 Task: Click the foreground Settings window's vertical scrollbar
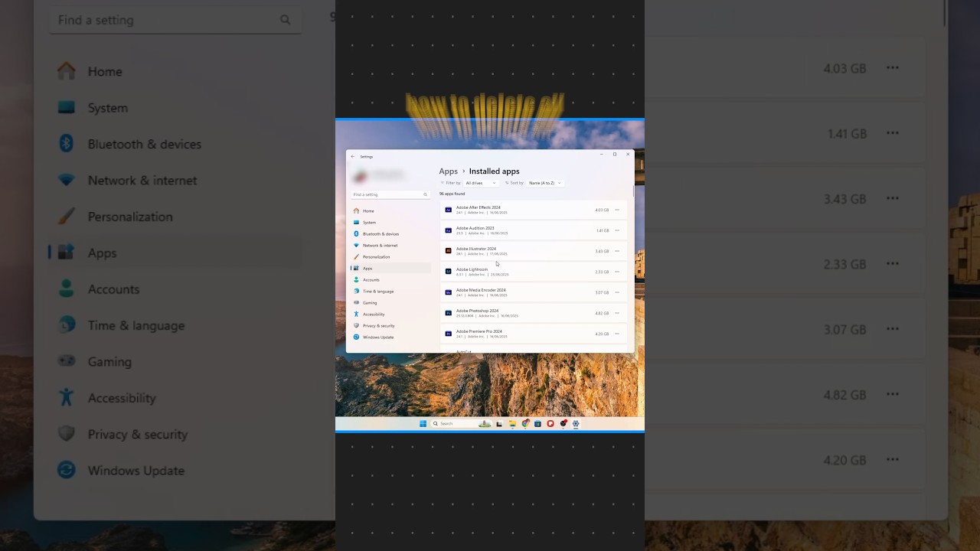coord(633,191)
